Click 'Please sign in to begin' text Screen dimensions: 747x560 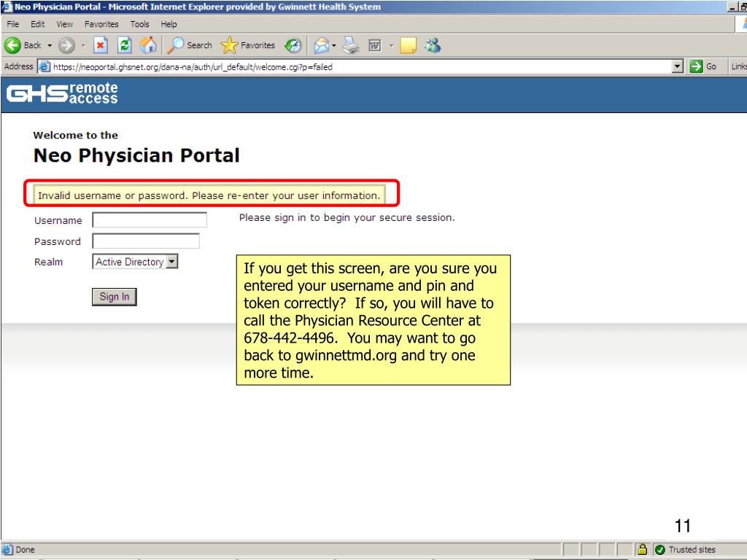coord(347,217)
